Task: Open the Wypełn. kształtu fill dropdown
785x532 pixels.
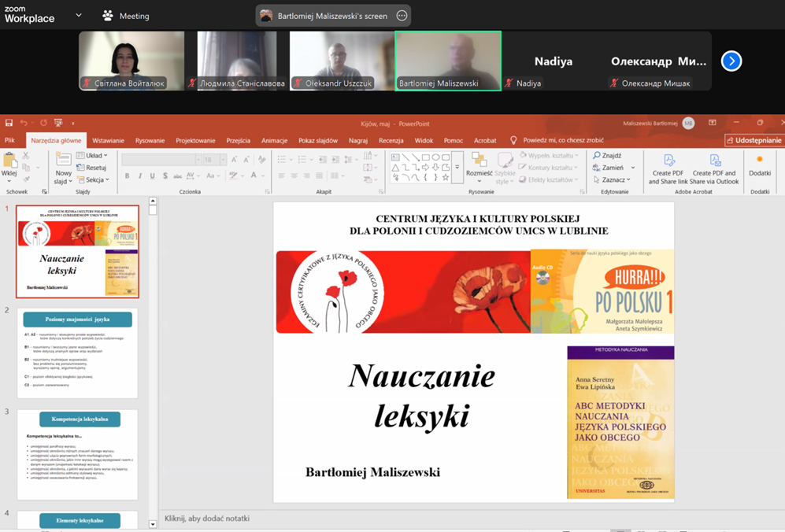Action: coord(550,156)
